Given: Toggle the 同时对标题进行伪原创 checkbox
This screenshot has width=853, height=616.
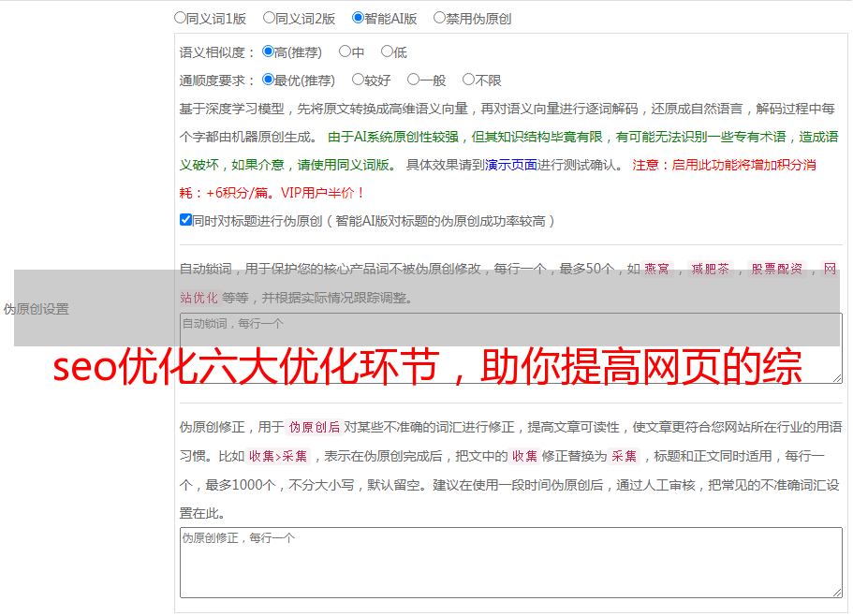Looking at the screenshot, I should coord(185,220).
